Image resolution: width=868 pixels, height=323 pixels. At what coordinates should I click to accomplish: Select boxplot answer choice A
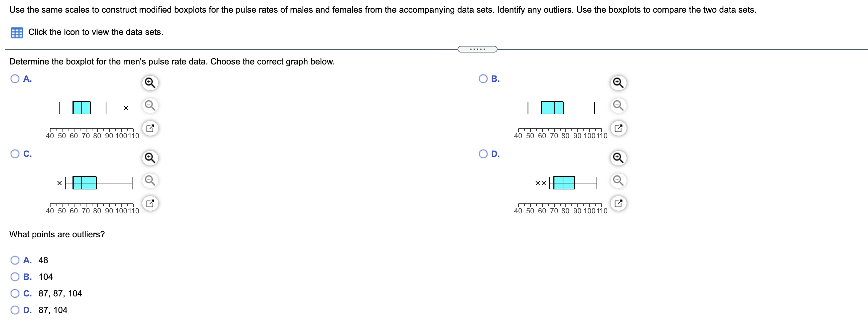[15, 78]
